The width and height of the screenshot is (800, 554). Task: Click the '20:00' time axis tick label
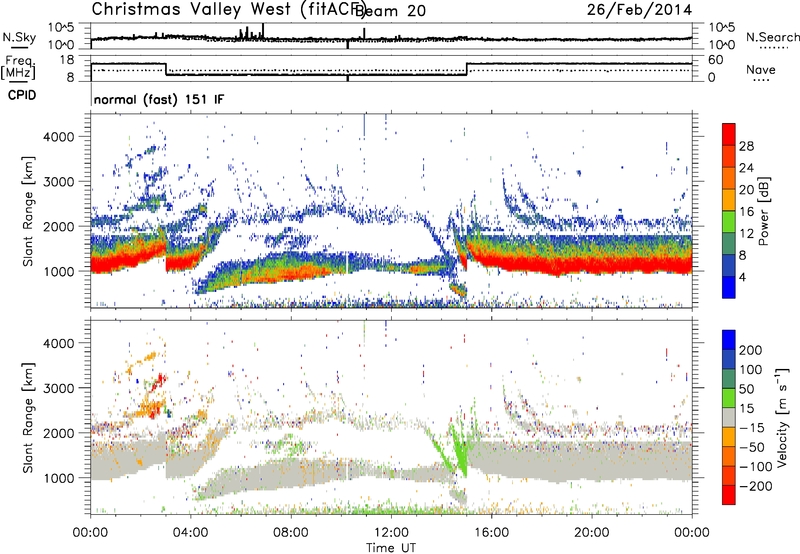click(x=591, y=532)
